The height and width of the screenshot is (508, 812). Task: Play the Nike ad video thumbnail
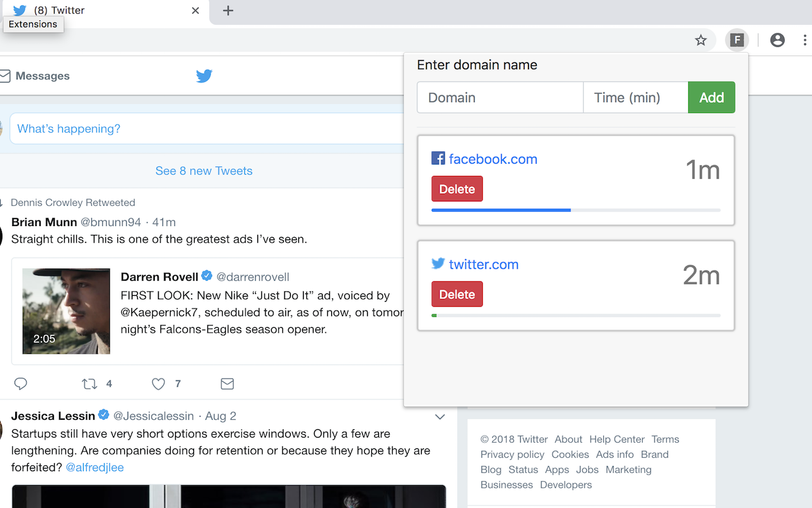[x=66, y=311]
